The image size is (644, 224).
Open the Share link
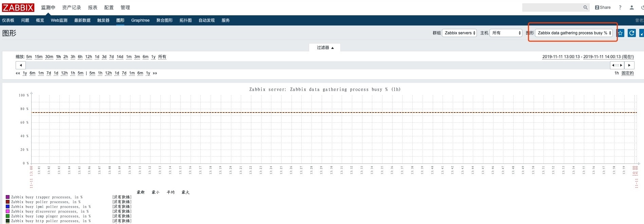[x=603, y=7]
